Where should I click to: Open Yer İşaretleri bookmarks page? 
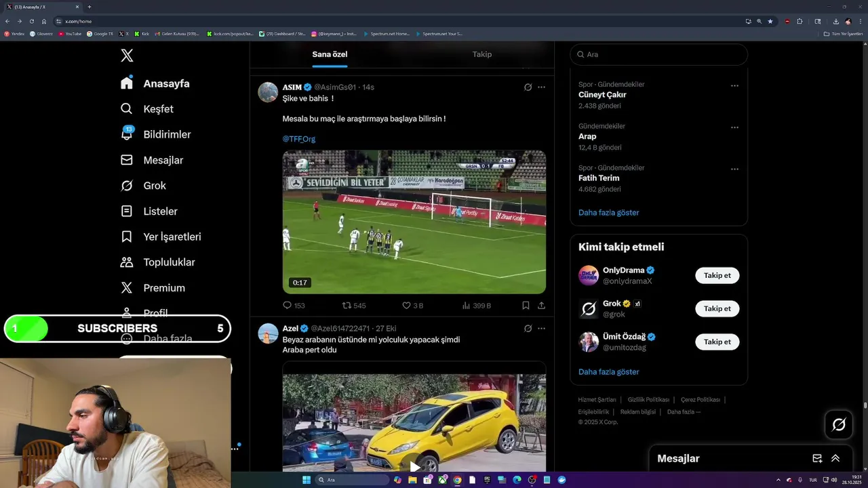tap(161, 237)
